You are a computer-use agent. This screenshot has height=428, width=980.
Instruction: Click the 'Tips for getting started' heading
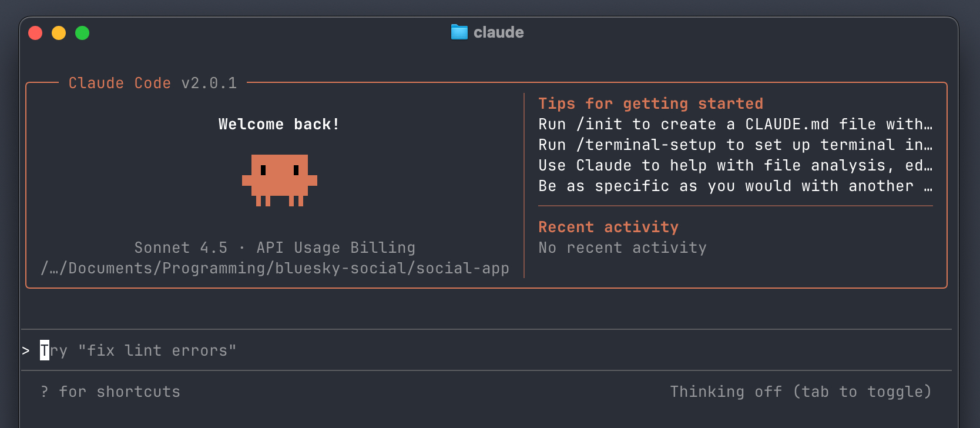pyautogui.click(x=650, y=104)
